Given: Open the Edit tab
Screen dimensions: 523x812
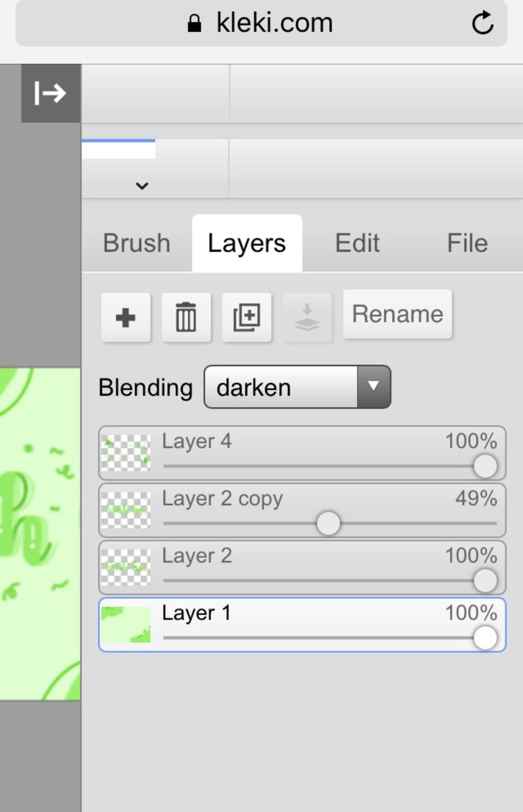Looking at the screenshot, I should click(357, 243).
